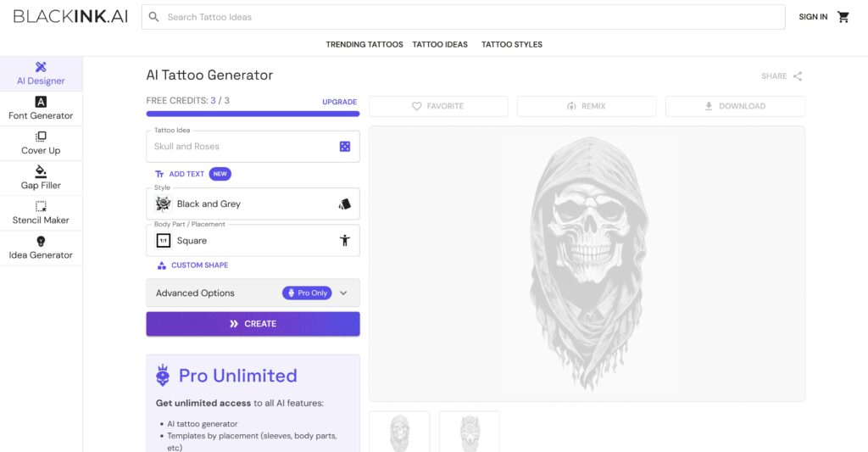Click the free credits progress bar
868x452 pixels.
[x=253, y=114]
